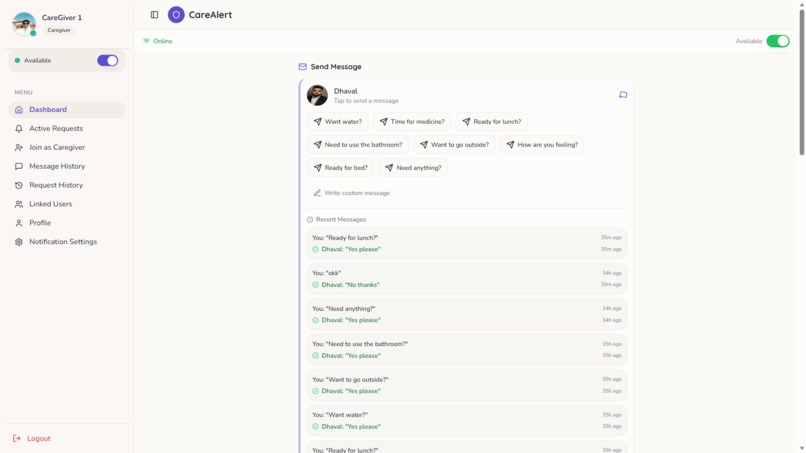
Task: Open Join as Caregiver menu item
Action: (x=67, y=148)
